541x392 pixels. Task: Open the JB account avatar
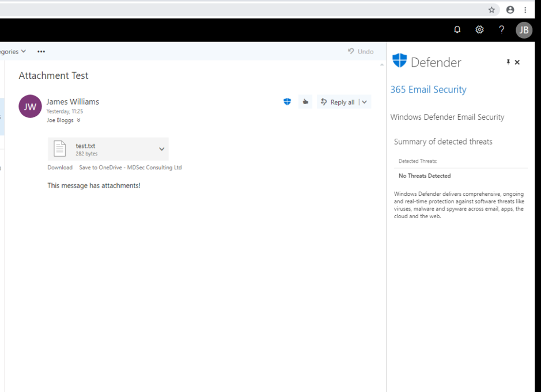coord(524,30)
